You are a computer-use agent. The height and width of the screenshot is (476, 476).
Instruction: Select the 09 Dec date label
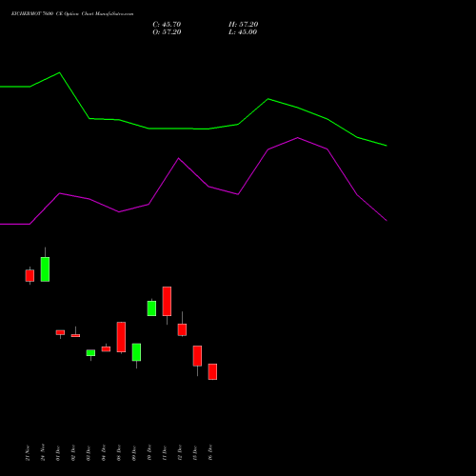(134, 453)
